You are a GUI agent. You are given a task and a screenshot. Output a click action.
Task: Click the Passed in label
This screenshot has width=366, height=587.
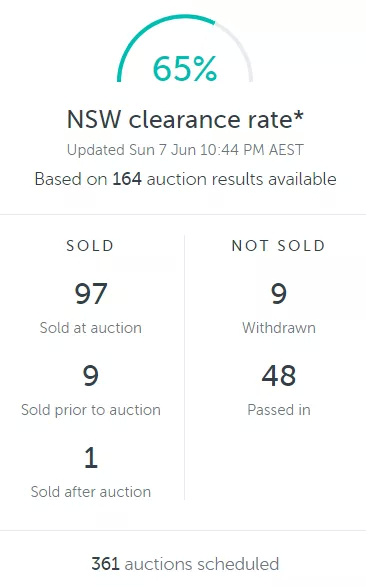click(279, 410)
